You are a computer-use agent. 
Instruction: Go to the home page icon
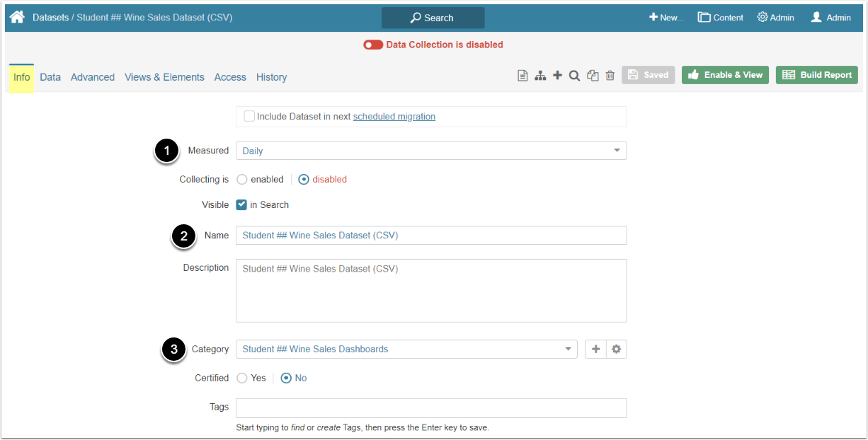coord(17,17)
